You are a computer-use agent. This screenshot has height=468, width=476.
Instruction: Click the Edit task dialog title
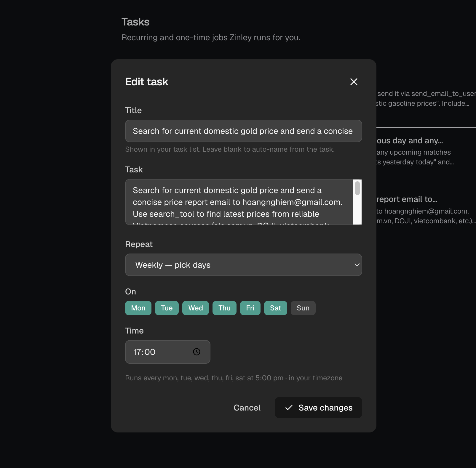click(x=147, y=82)
